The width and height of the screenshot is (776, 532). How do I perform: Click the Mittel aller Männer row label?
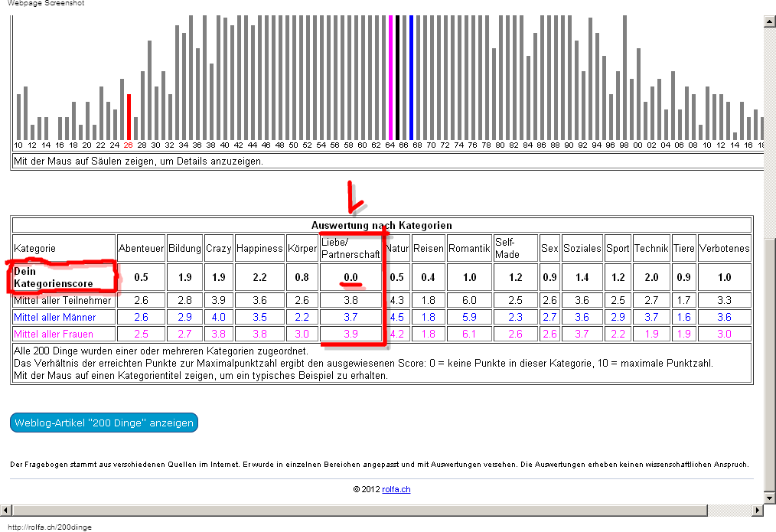tap(64, 317)
